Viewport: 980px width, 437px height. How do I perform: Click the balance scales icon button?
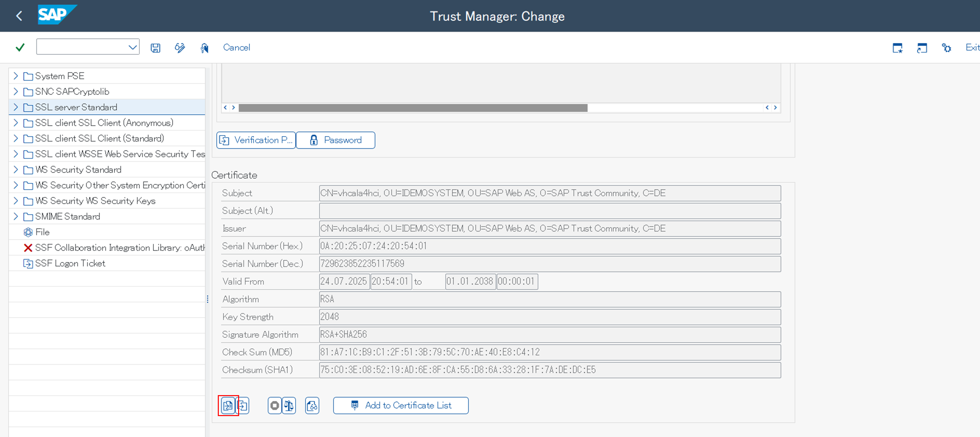coord(289,406)
